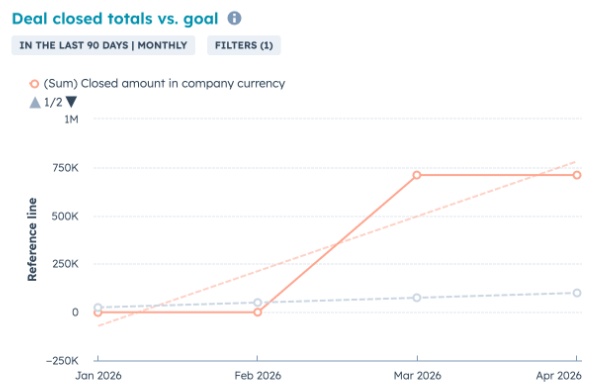Click the Jan 2026 gray goal point
This screenshot has width=606, height=389.
pos(98,307)
